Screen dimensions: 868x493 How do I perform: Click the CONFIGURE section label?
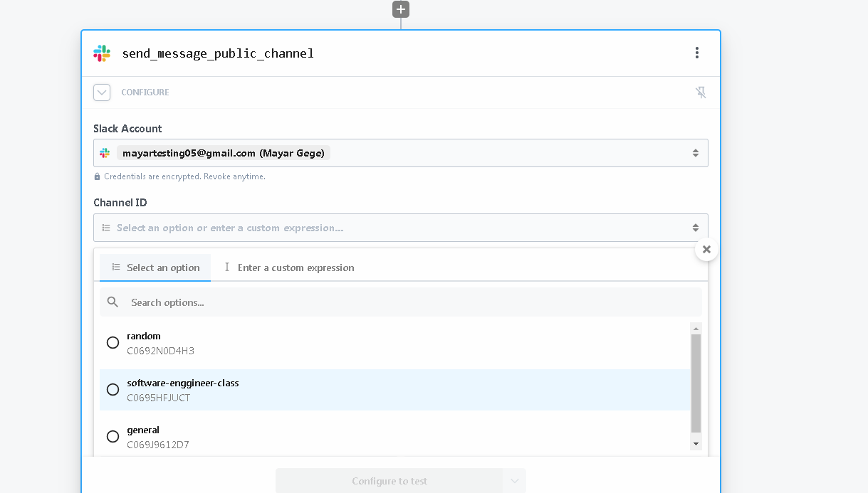[x=145, y=92]
